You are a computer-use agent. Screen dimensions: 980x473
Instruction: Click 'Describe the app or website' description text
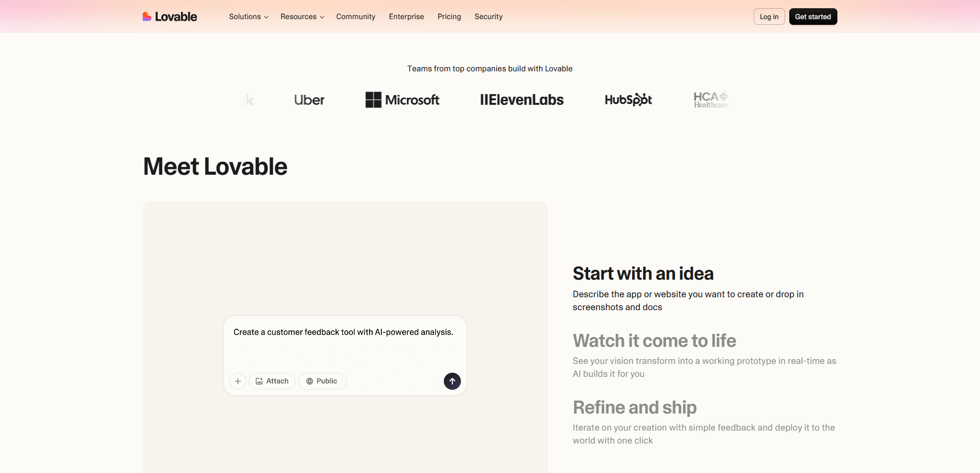point(688,300)
